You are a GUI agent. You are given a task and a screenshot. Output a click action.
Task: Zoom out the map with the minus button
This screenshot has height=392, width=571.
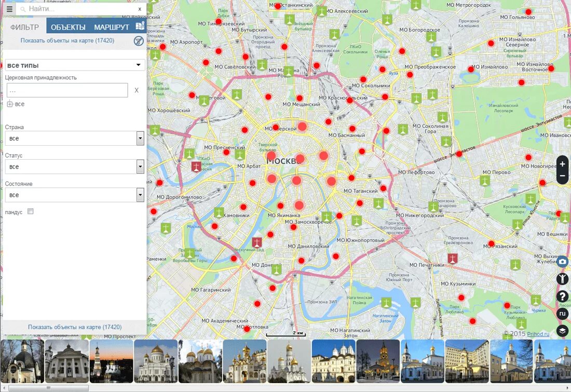point(563,176)
